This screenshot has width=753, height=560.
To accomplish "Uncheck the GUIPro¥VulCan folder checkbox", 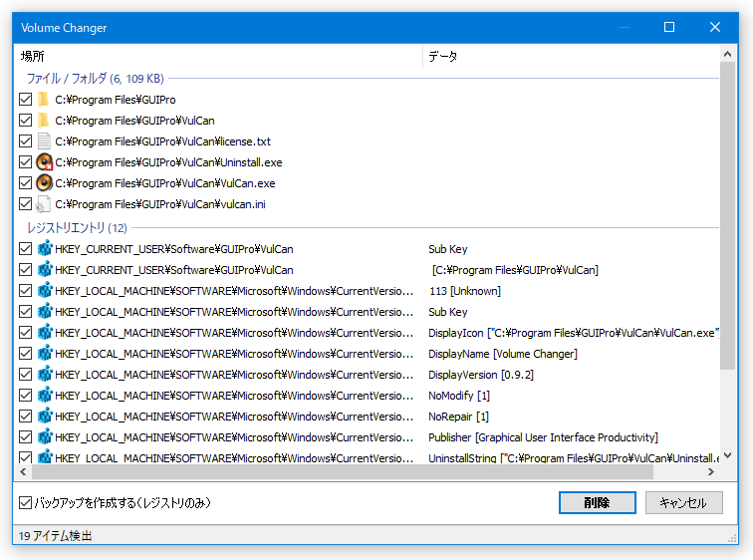I will (x=26, y=120).
